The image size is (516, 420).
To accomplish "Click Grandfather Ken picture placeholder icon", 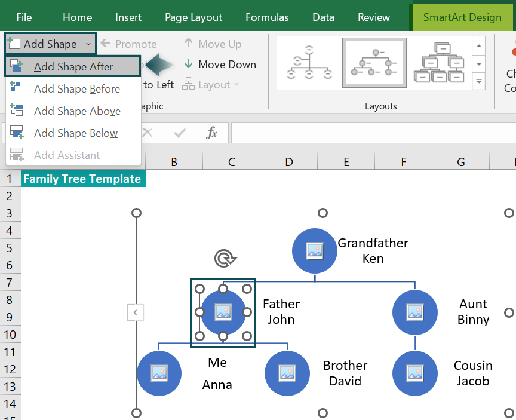I will click(x=315, y=251).
